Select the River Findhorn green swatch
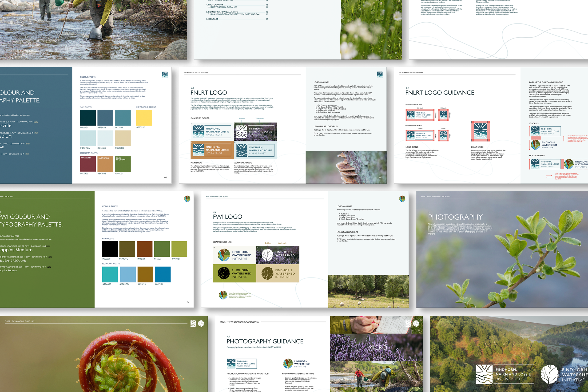Screen dimensions: 588x392 (x=123, y=164)
